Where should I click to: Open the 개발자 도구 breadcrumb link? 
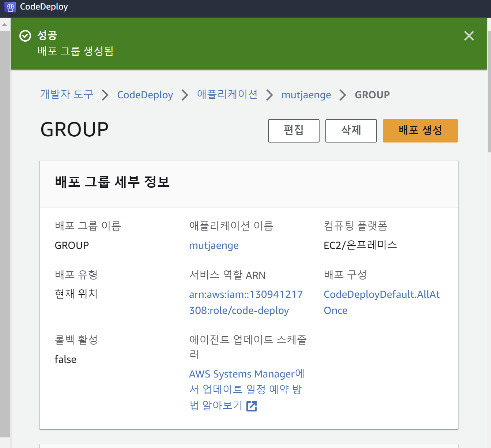pos(67,94)
